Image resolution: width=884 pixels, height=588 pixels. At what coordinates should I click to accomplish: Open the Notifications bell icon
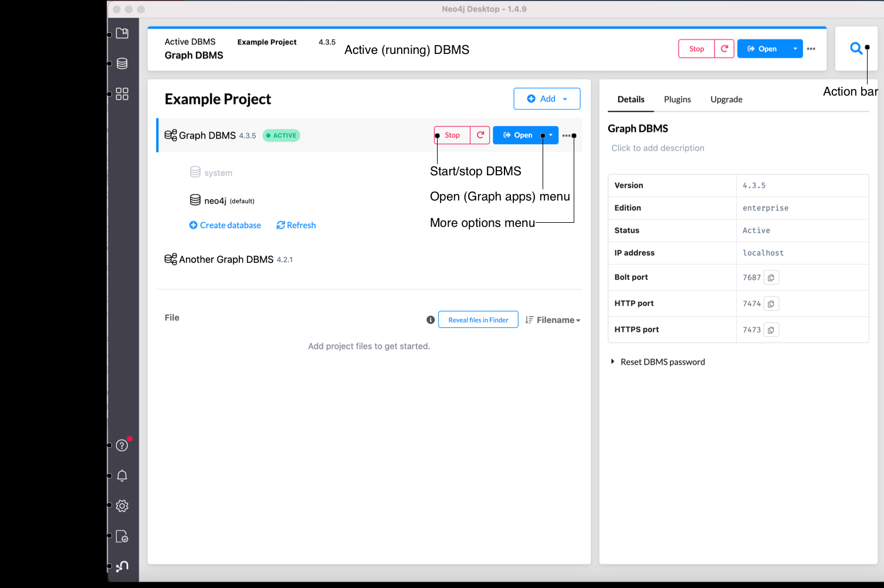pos(122,475)
